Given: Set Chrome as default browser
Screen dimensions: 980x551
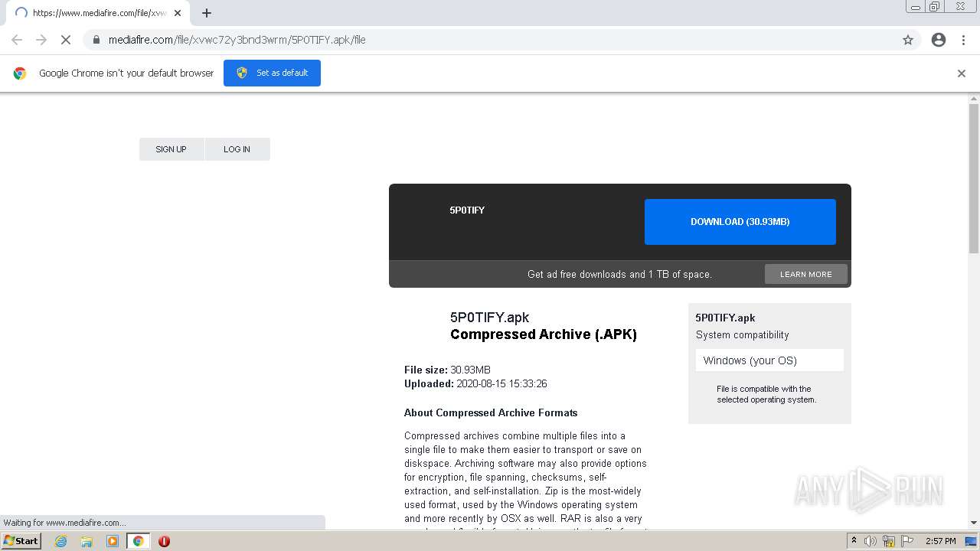Looking at the screenshot, I should (x=272, y=73).
